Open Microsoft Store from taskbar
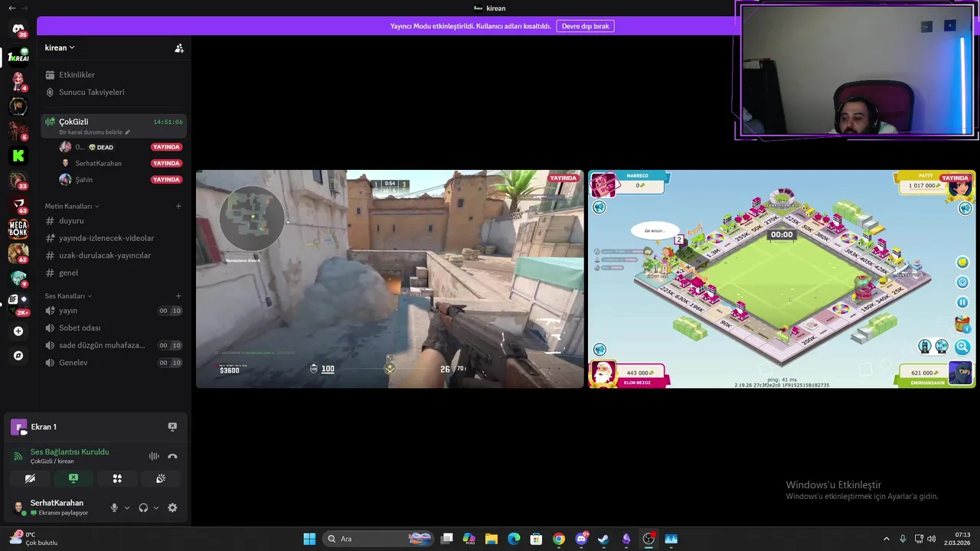Screen dimensions: 980x551 point(536,539)
